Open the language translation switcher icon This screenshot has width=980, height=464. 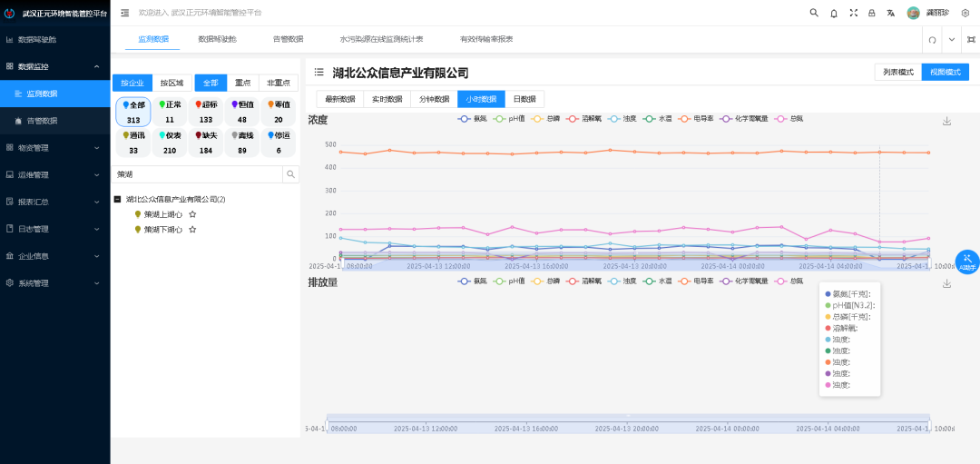(891, 13)
